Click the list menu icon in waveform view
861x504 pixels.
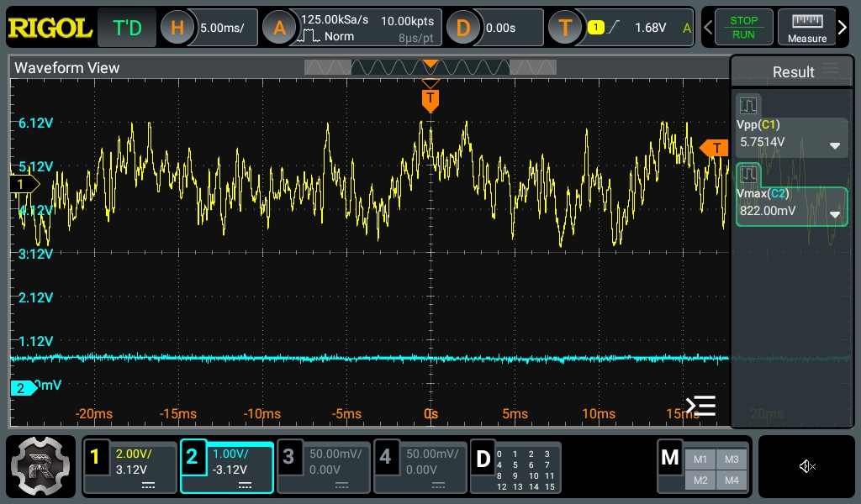[700, 406]
